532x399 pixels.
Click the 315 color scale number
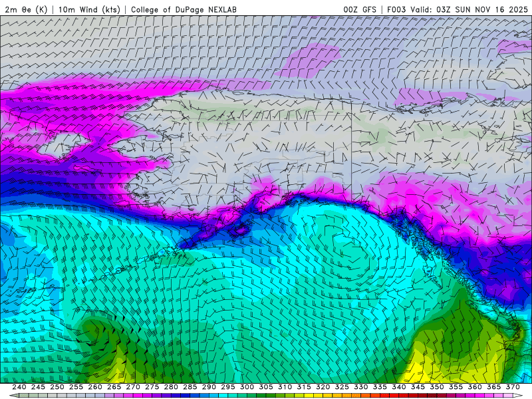point(304,387)
